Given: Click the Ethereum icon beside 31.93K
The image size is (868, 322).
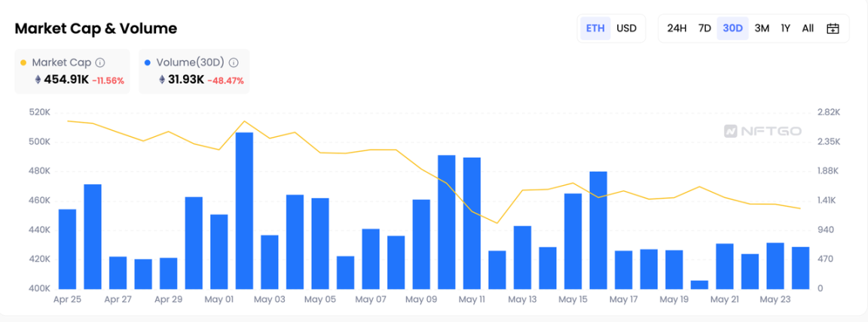Looking at the screenshot, I should 161,80.
